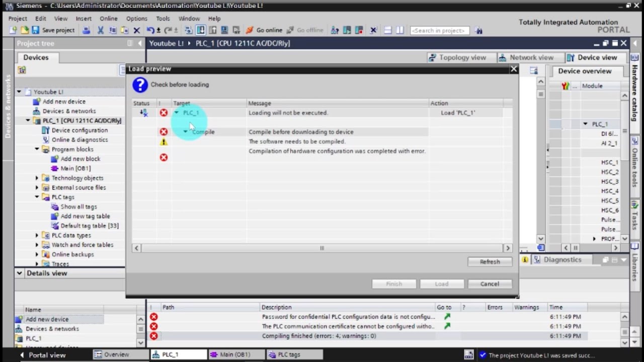
Task: Collapse the Program blocks folder
Action: point(37,149)
